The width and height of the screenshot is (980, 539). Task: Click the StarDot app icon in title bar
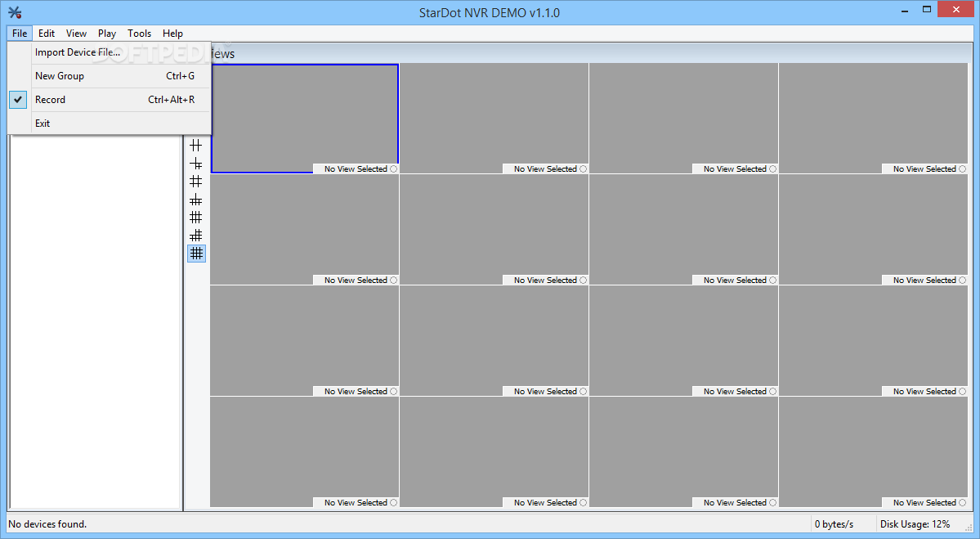15,12
